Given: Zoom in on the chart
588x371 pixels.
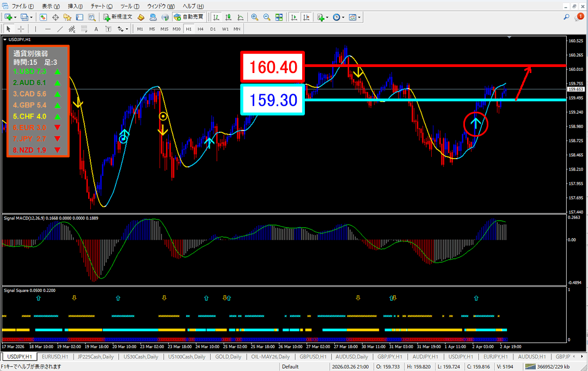Looking at the screenshot, I should pos(254,17).
